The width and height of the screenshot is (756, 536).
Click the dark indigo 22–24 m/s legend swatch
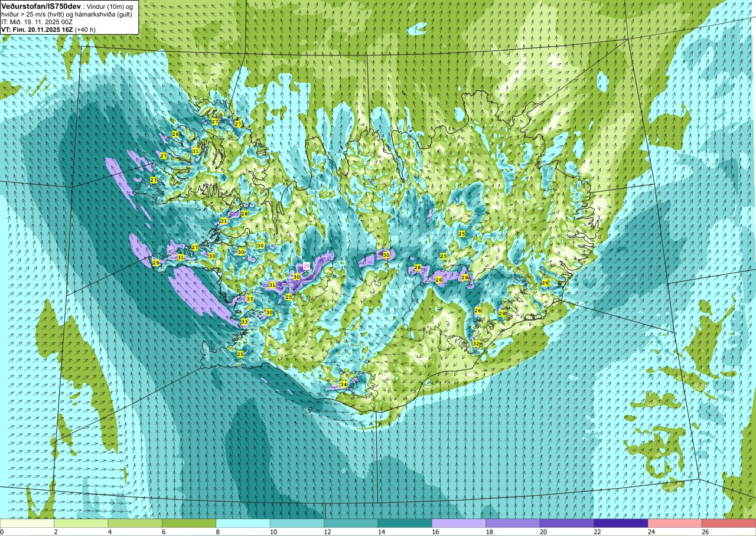(x=621, y=523)
